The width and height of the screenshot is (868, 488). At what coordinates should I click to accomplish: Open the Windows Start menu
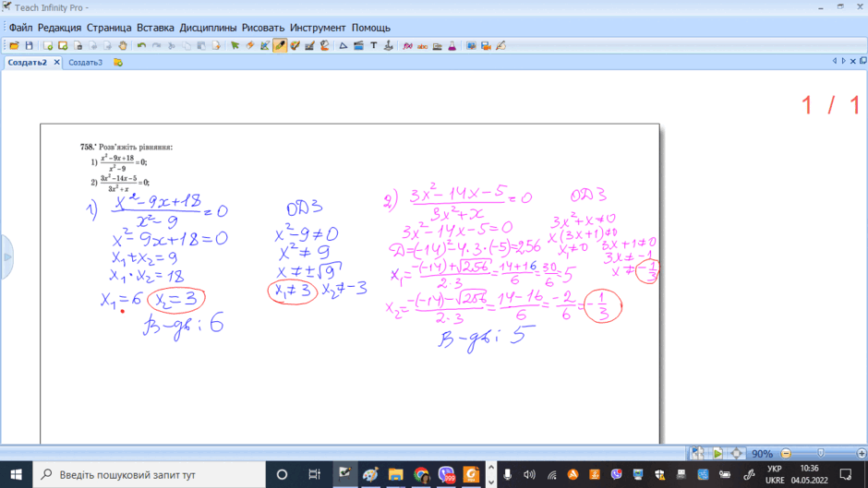click(x=16, y=475)
